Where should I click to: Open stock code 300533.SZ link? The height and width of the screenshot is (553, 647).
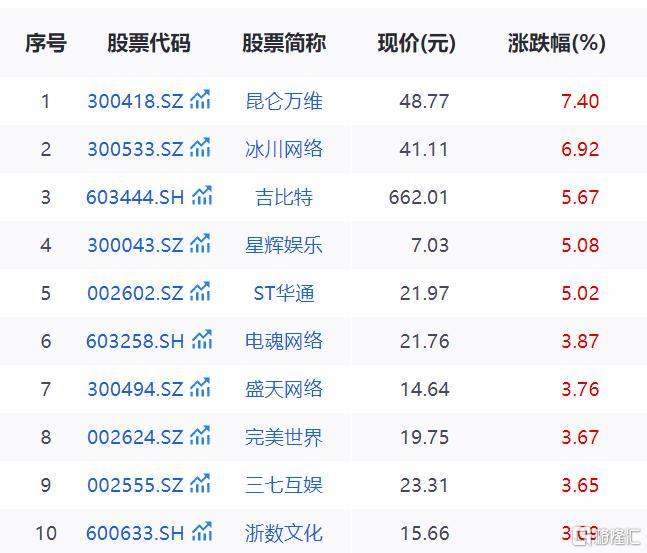point(135,149)
